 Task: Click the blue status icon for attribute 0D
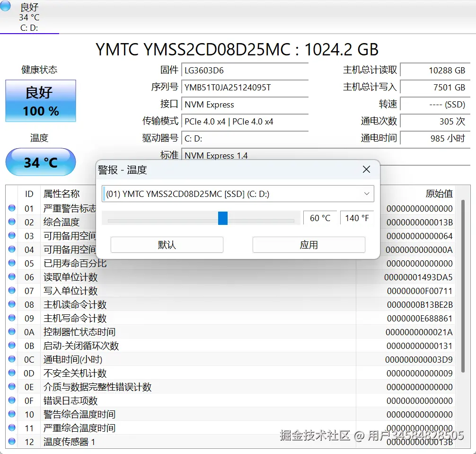(12, 373)
